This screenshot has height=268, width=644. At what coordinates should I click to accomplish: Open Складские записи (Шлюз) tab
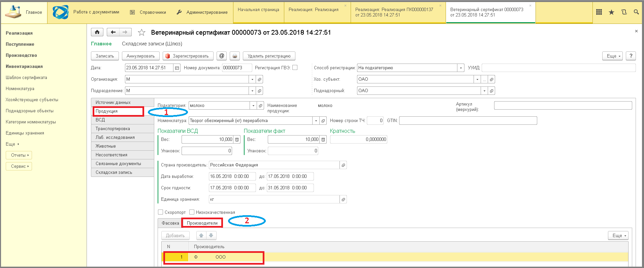[x=152, y=44]
